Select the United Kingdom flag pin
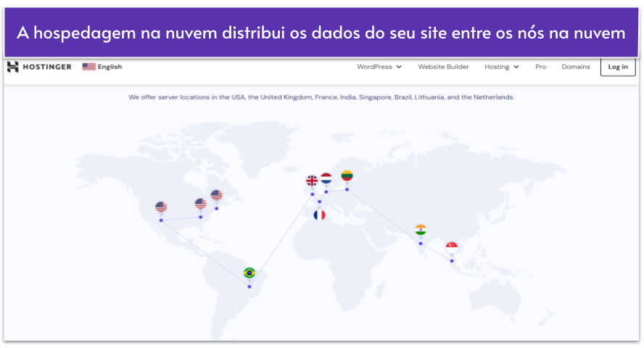The height and width of the screenshot is (348, 644). click(x=312, y=181)
